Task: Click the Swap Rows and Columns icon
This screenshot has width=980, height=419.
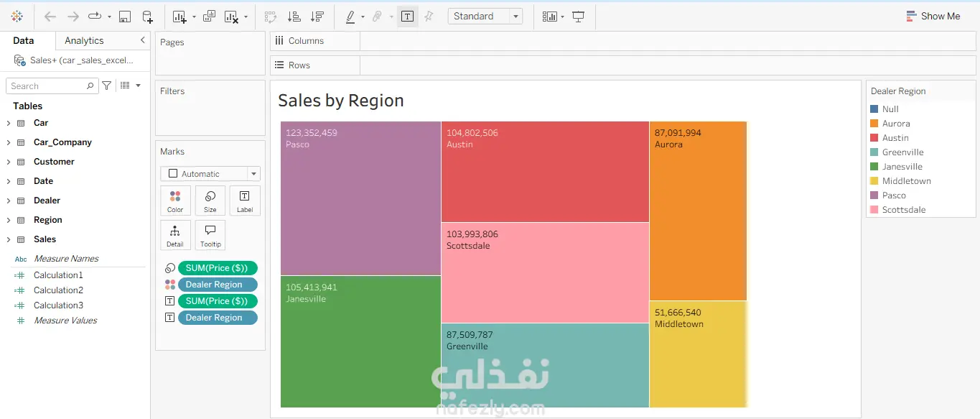Action: coord(270,17)
